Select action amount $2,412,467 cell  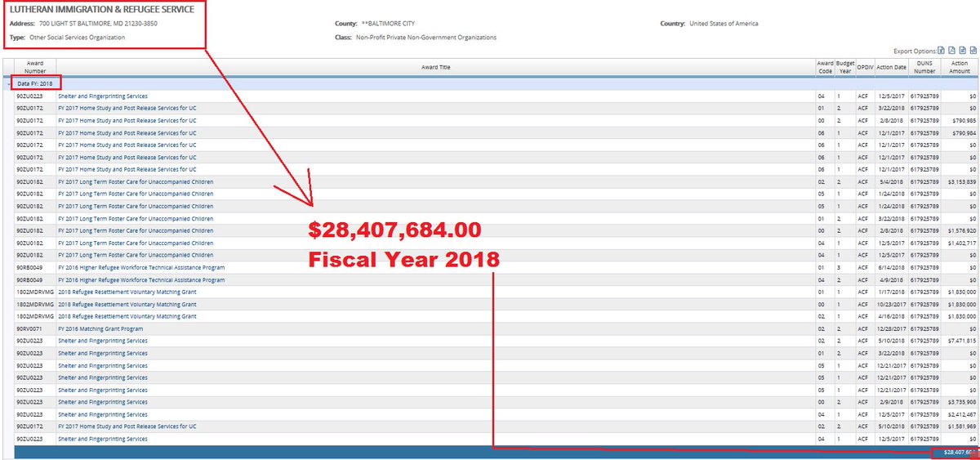[x=960, y=415]
